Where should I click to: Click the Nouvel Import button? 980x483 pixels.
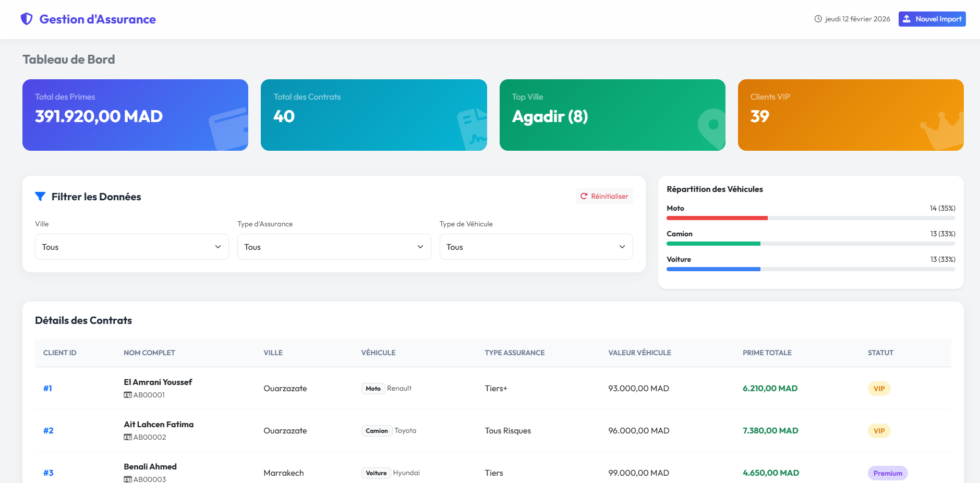click(932, 19)
